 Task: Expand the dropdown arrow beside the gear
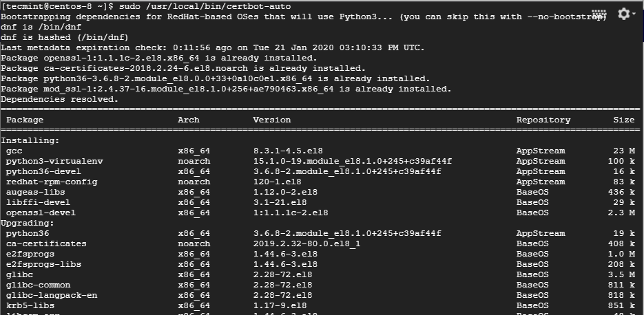coord(634,14)
